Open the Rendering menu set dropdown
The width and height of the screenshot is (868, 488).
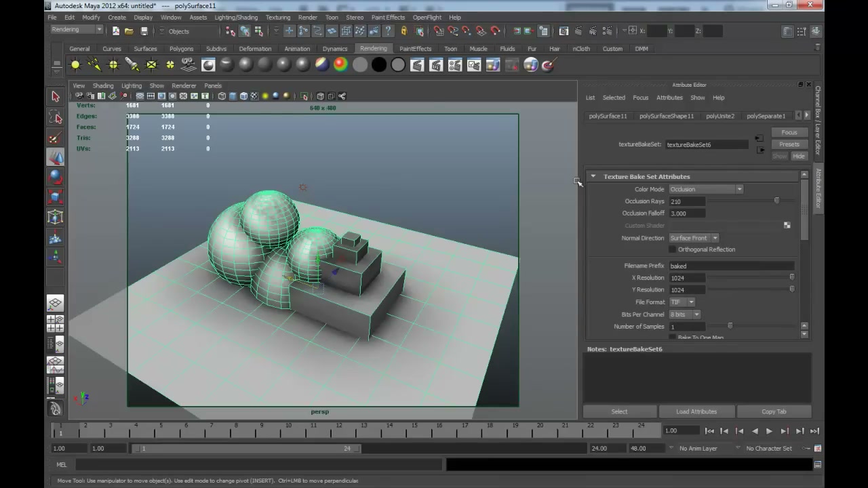pos(77,30)
